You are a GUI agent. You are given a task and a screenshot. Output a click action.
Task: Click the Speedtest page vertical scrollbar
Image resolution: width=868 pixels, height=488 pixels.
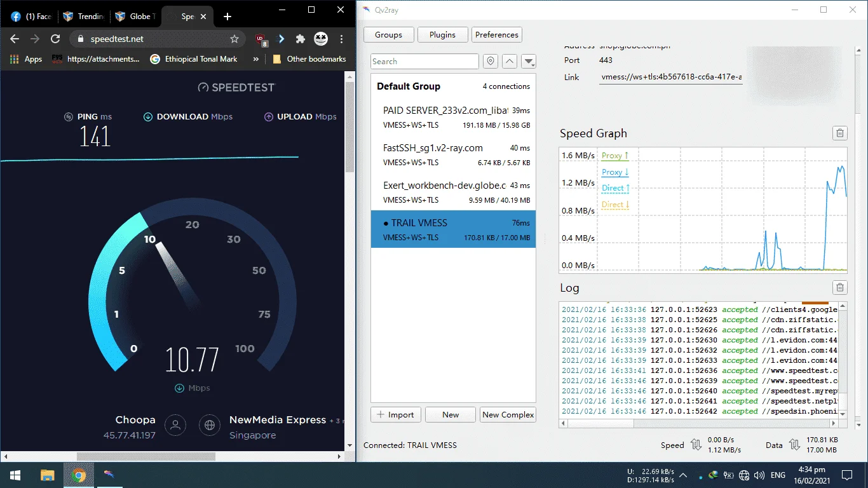pyautogui.click(x=349, y=127)
